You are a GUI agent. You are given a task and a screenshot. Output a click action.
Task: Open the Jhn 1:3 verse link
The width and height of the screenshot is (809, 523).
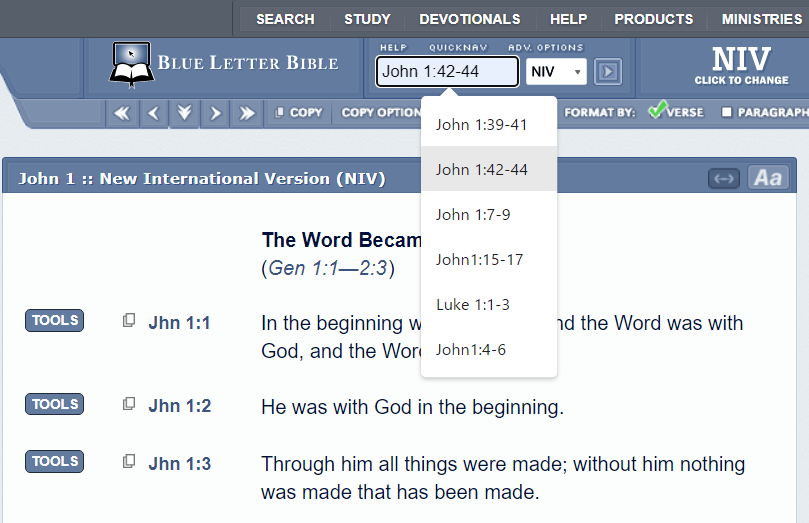180,464
